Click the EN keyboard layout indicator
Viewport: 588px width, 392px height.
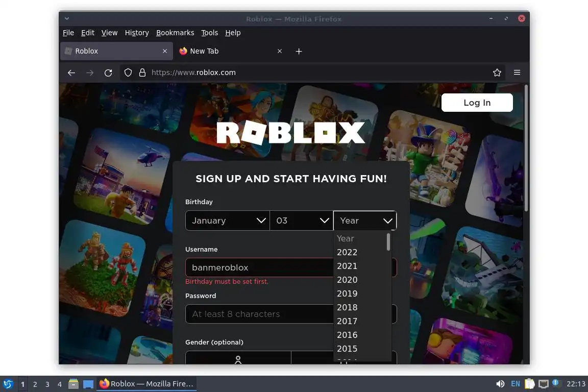[515, 384]
